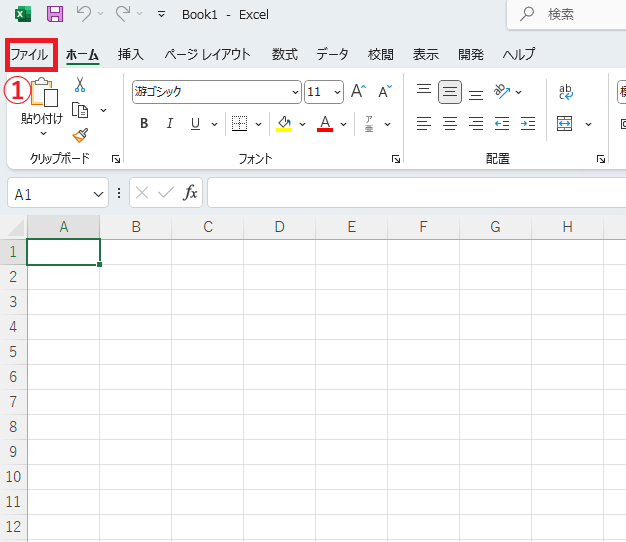Select row 5 header
The image size is (626, 542).
[13, 352]
